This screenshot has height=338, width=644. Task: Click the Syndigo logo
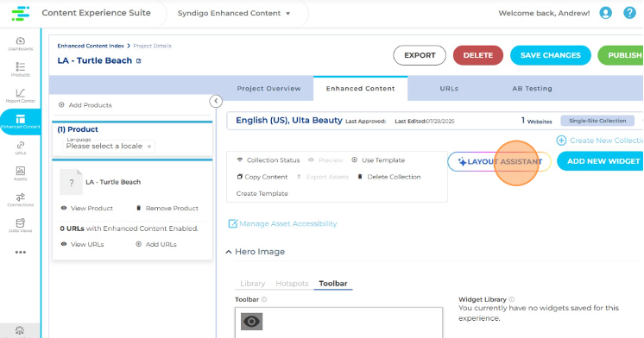point(20,13)
